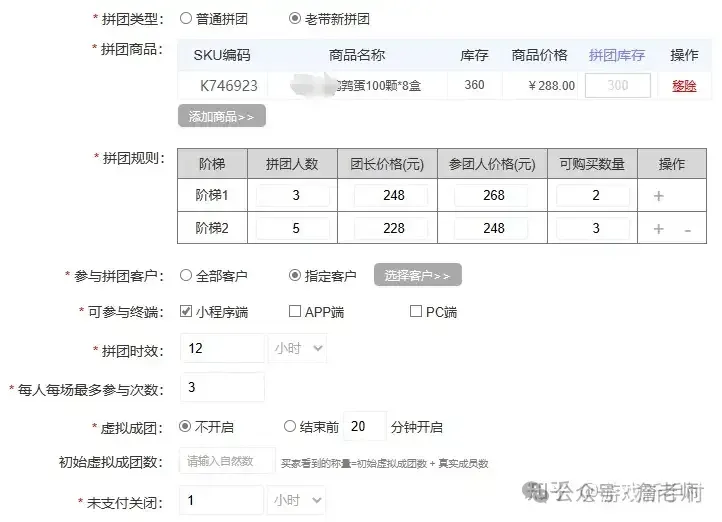Edit 阶梯1 团长价格 field 248
Image resolution: width=722 pixels, height=522 pixels.
(390, 195)
